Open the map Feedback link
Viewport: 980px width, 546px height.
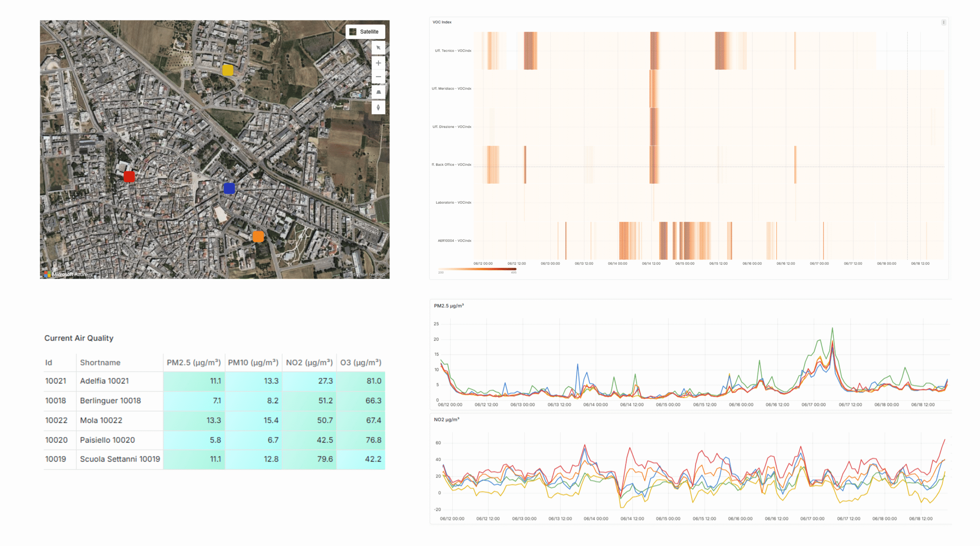pos(377,275)
